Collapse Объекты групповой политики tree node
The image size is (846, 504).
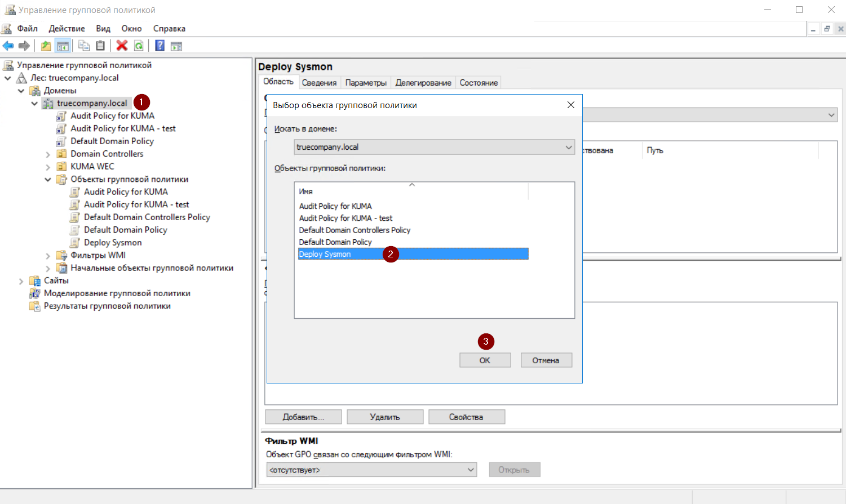pos(48,180)
